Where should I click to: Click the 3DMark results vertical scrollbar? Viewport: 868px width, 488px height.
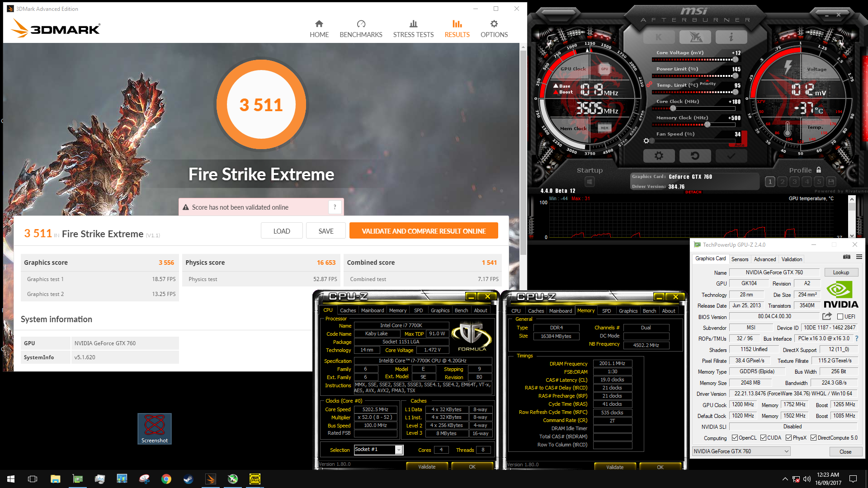523,153
